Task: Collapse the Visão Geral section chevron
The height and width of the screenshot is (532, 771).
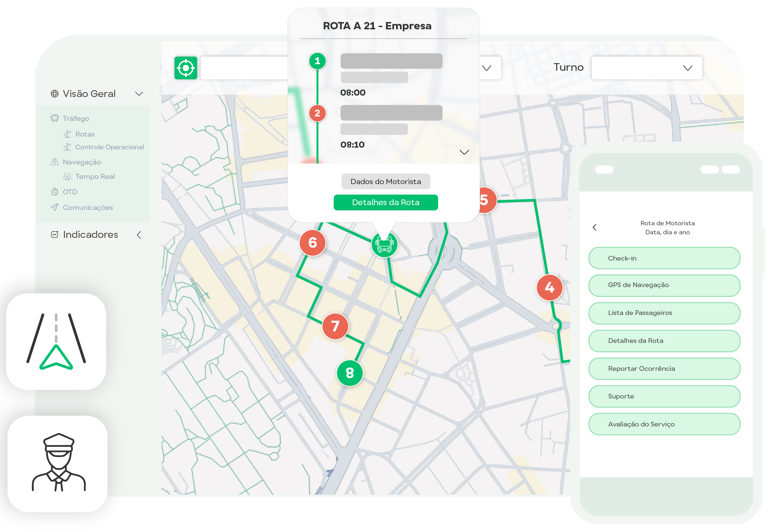Action: (x=139, y=94)
